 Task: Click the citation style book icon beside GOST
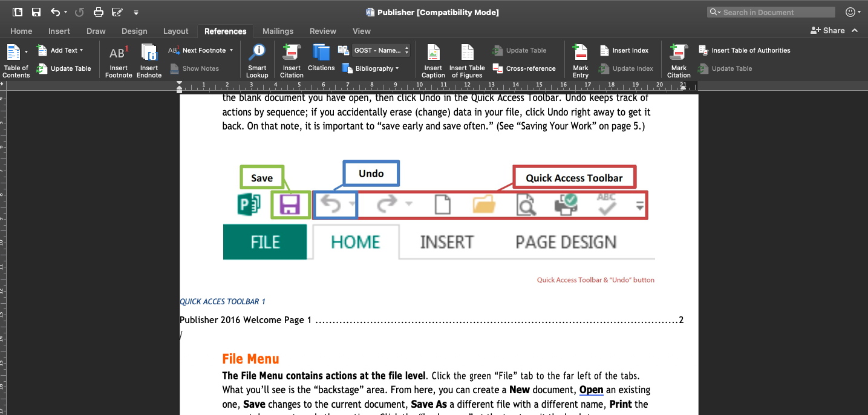tap(343, 50)
